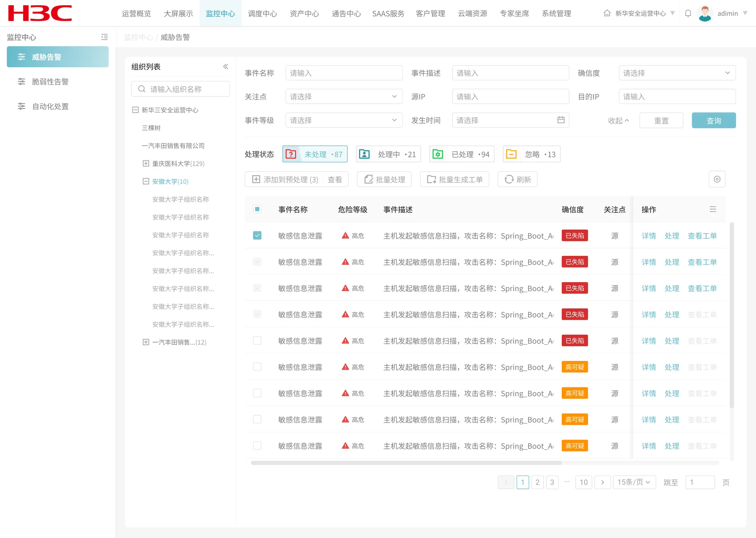Screen dimensions: 756x538
Task: Click the 添加到预处理 plus icon
Action: pyautogui.click(x=256, y=179)
